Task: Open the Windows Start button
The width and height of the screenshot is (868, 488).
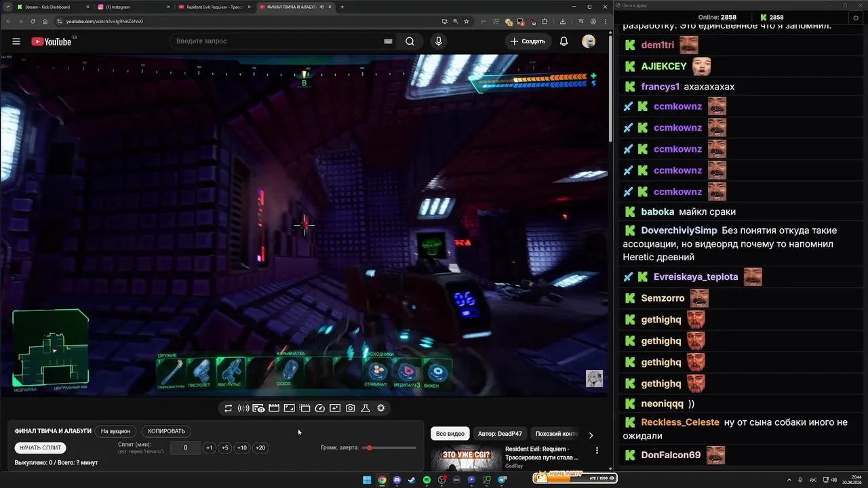Action: click(367, 480)
